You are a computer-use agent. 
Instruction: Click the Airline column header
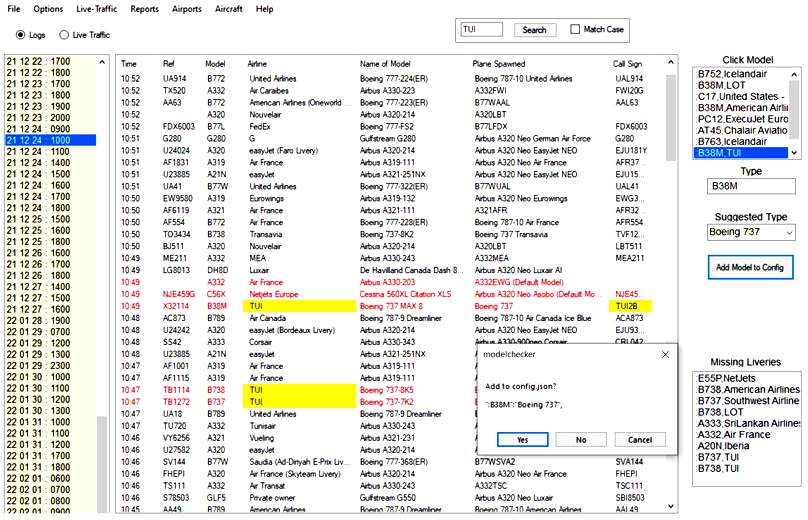tap(257, 64)
